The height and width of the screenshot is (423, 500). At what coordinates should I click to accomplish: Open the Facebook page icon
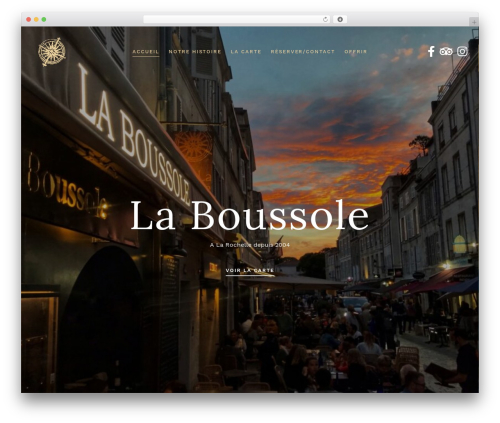(x=431, y=51)
